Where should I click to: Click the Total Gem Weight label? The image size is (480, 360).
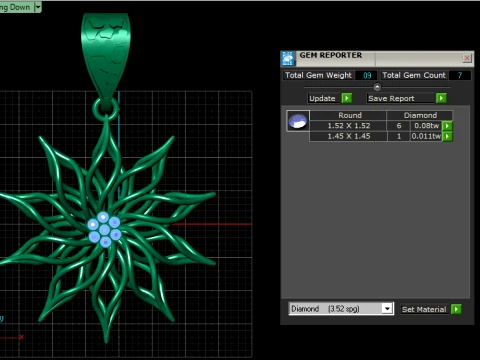point(318,75)
